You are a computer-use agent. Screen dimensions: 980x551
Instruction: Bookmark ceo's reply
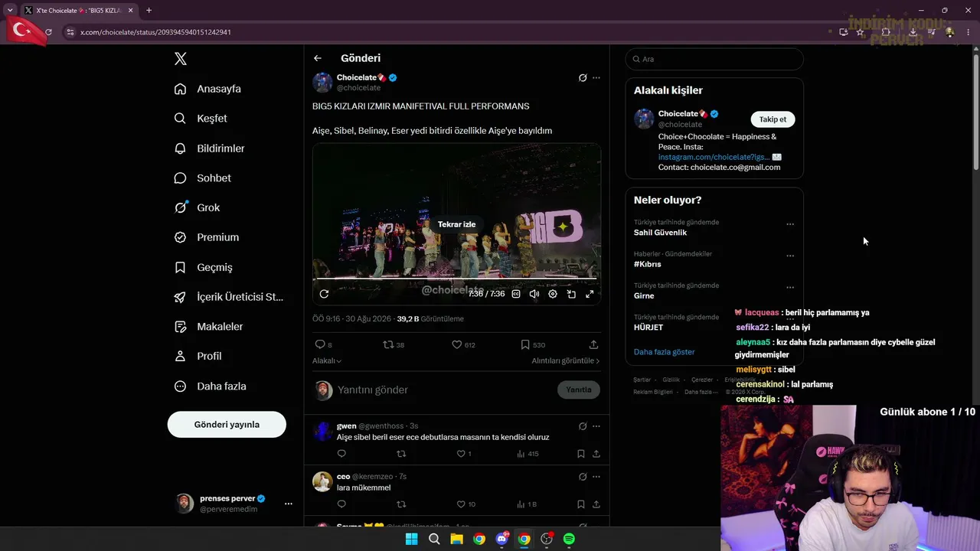coord(581,504)
